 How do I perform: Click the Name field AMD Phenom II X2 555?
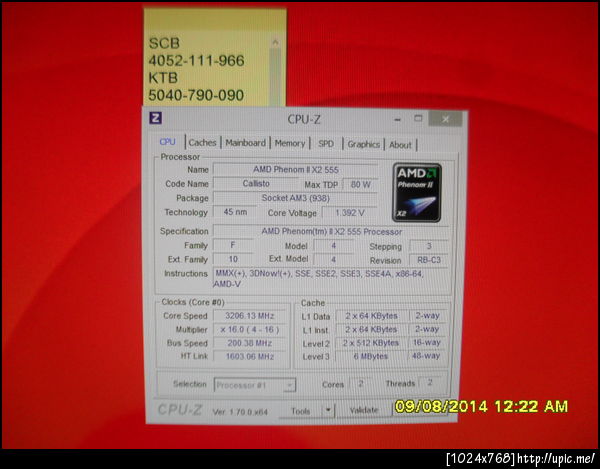tap(295, 169)
